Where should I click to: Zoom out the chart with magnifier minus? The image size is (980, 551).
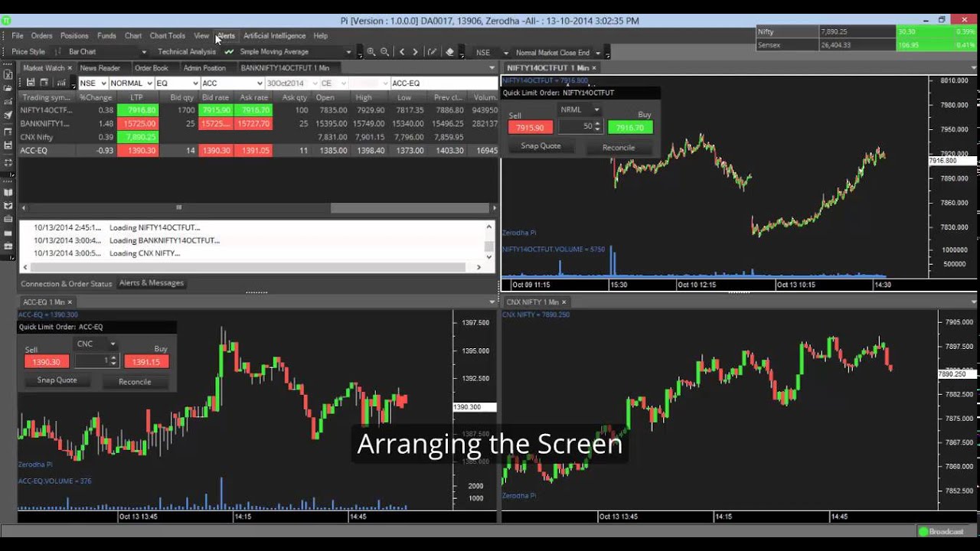(384, 52)
